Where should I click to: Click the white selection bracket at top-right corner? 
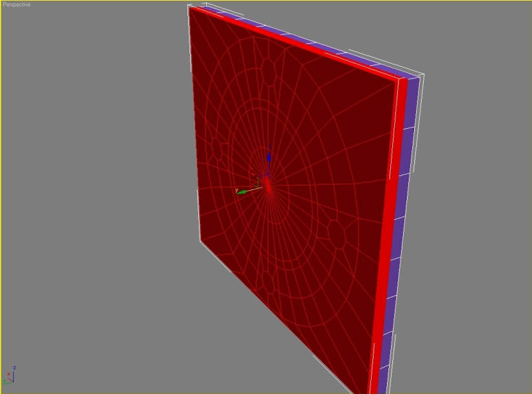[x=419, y=75]
